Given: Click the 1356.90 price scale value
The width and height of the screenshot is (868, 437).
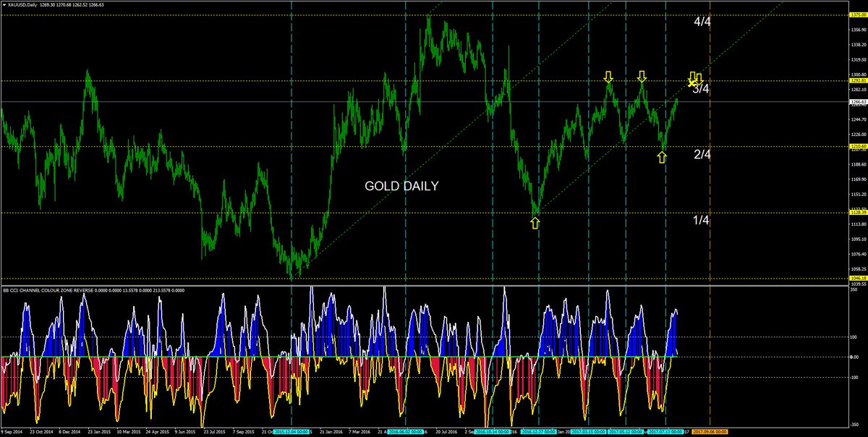Looking at the screenshot, I should pos(858,30).
